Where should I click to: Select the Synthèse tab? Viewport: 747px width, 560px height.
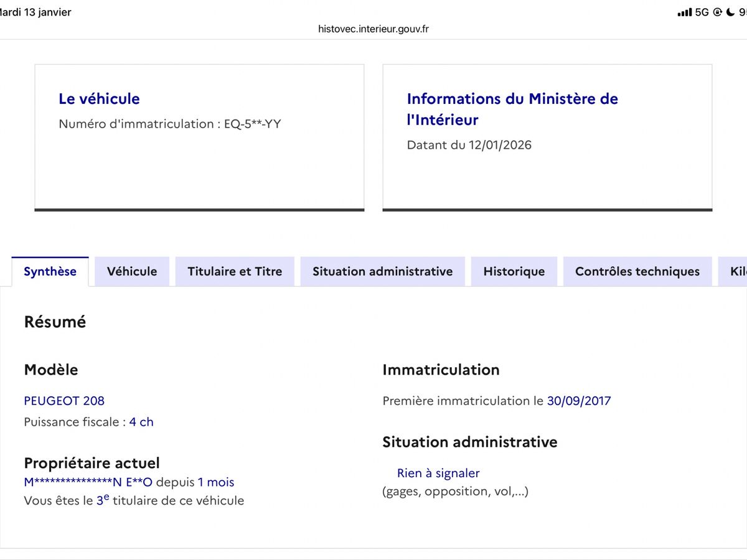point(50,271)
